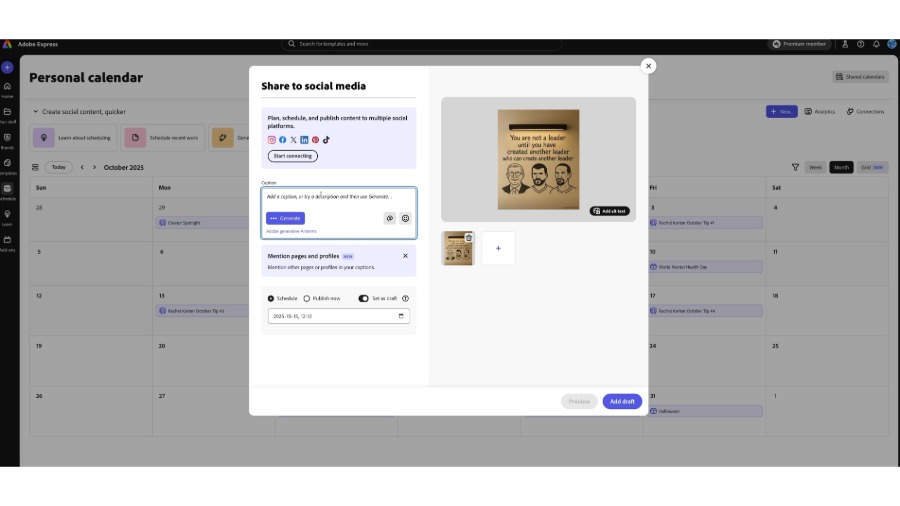900x506 pixels.
Task: Click the info icon next to Set as draft
Action: [x=405, y=298]
